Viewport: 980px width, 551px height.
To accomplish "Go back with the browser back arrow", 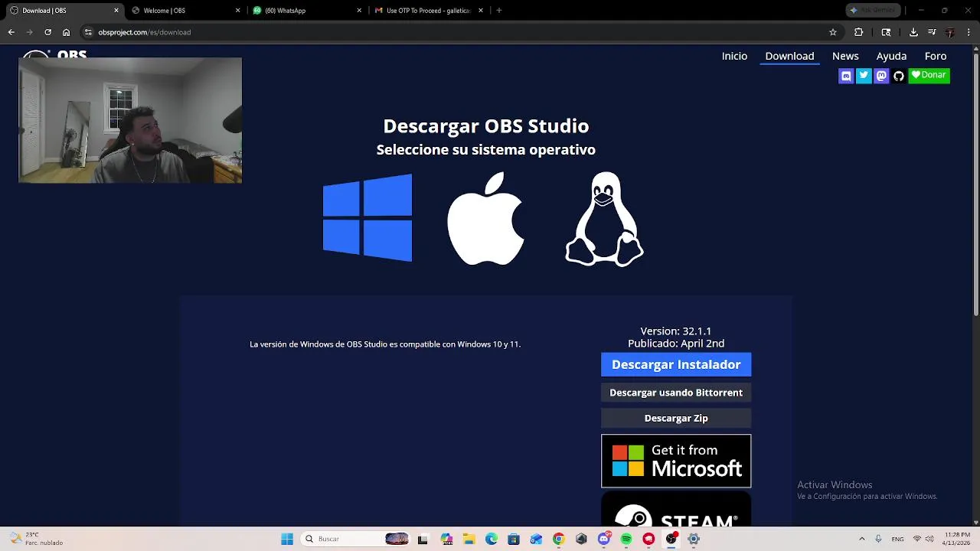I will pos(11,32).
